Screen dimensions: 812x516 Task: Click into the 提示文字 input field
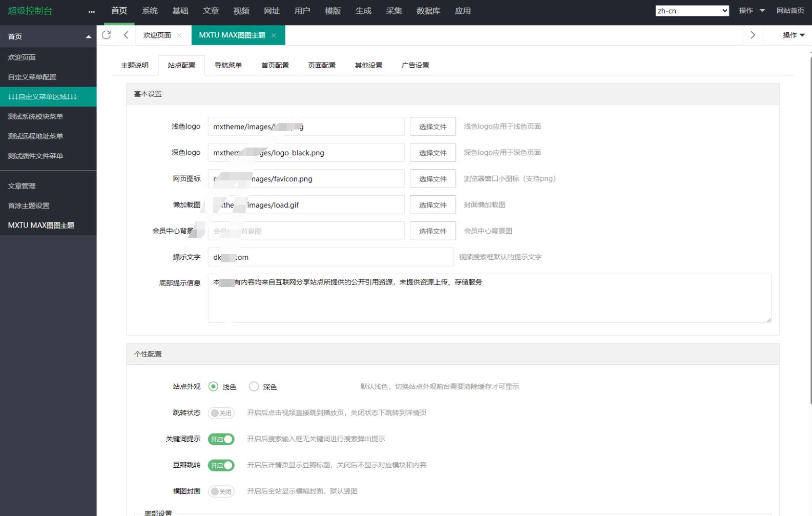pos(330,257)
